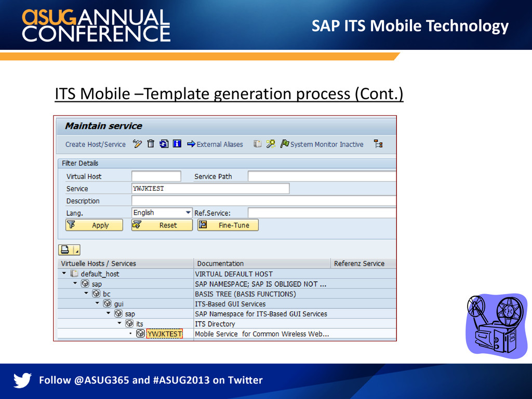532x399 pixels.
Task: Click the Virtuelle Hosts / Services column header
Action: pos(126,263)
